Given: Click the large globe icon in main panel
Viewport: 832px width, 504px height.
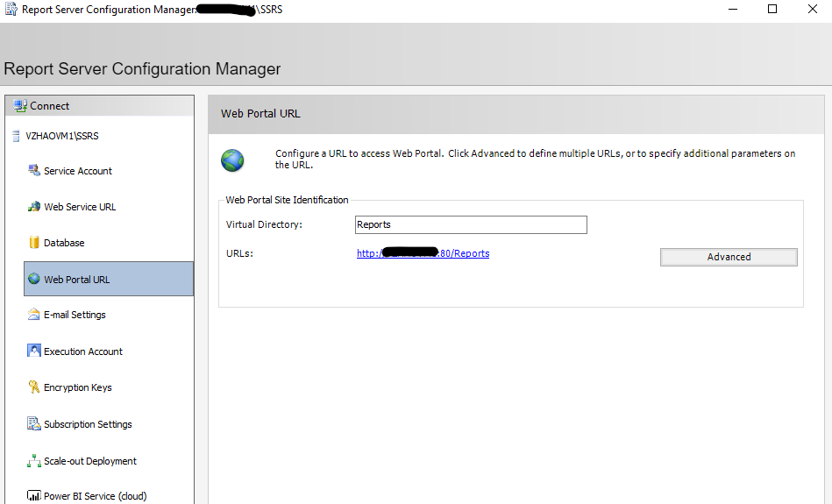Looking at the screenshot, I should point(232,160).
